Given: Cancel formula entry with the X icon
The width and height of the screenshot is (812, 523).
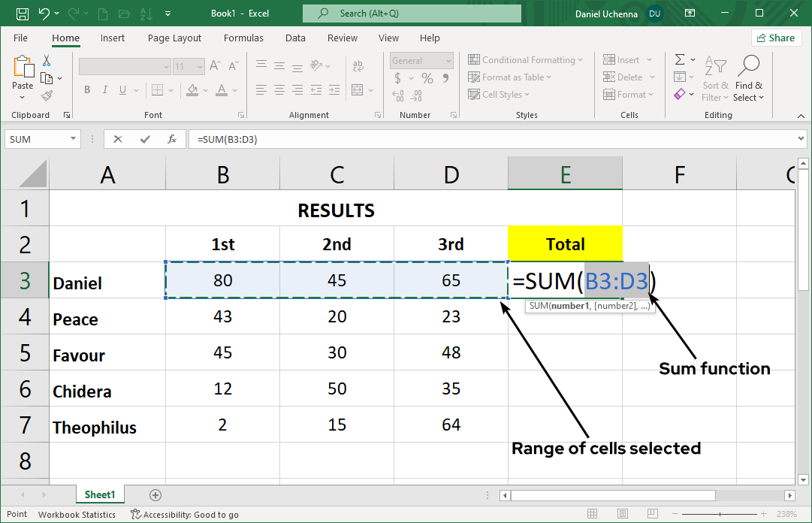Looking at the screenshot, I should click(117, 138).
